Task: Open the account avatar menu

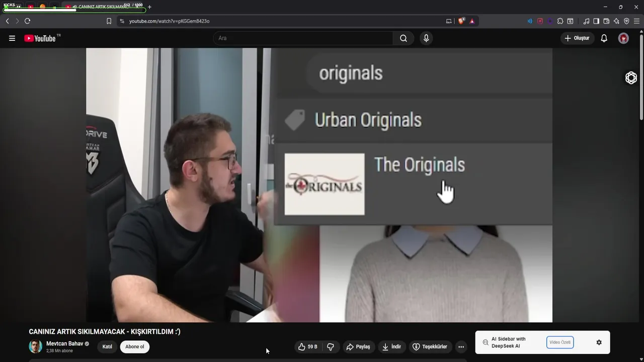Action: tap(623, 38)
